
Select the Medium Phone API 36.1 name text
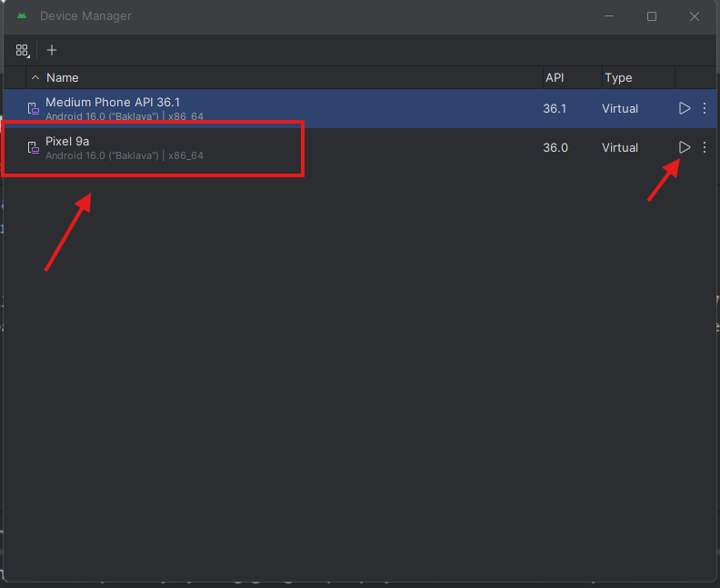pyautogui.click(x=113, y=102)
